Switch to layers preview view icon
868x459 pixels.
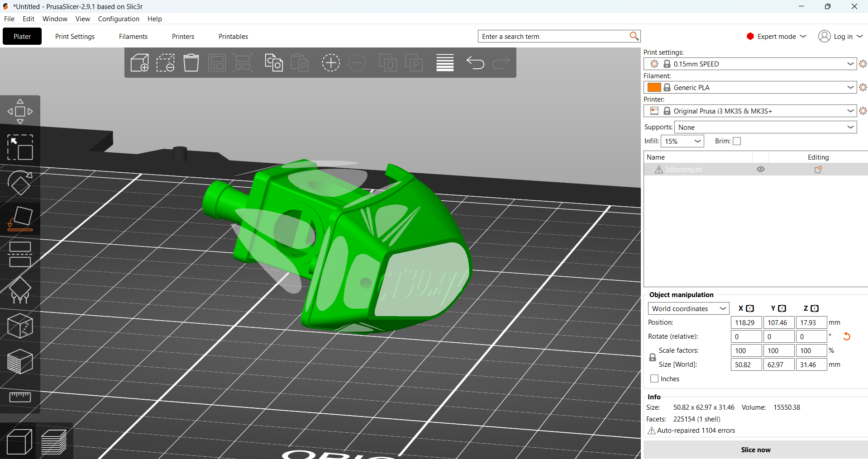(x=54, y=441)
